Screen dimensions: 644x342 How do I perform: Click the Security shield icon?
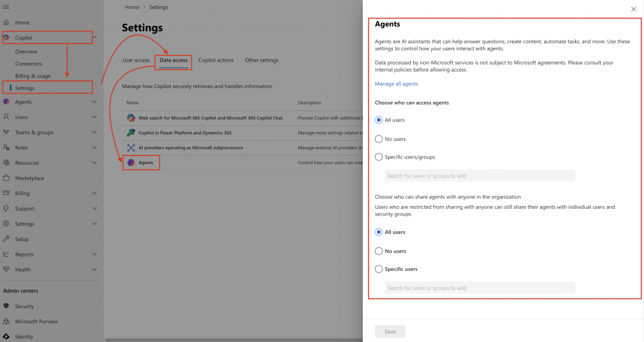[6, 306]
